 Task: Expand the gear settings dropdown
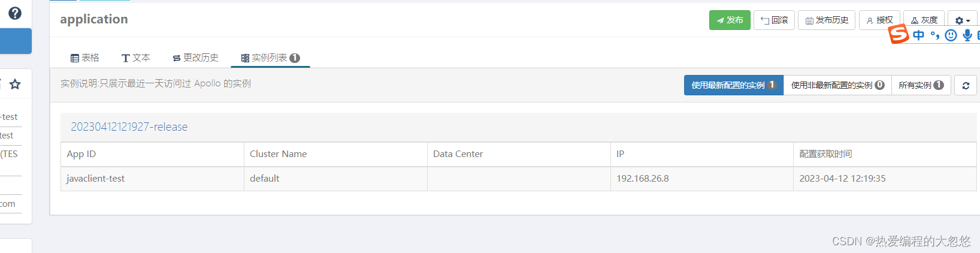963,20
